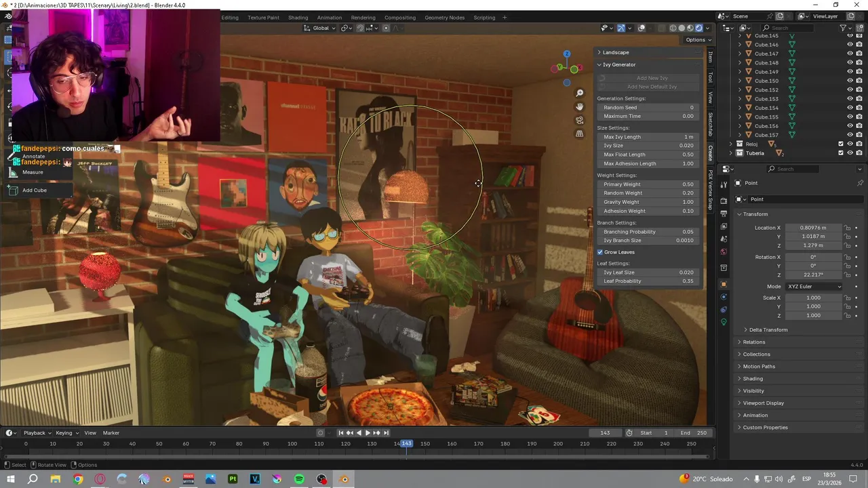The image size is (868, 488).
Task: Toggle camera view with camera icon
Action: pyautogui.click(x=579, y=120)
